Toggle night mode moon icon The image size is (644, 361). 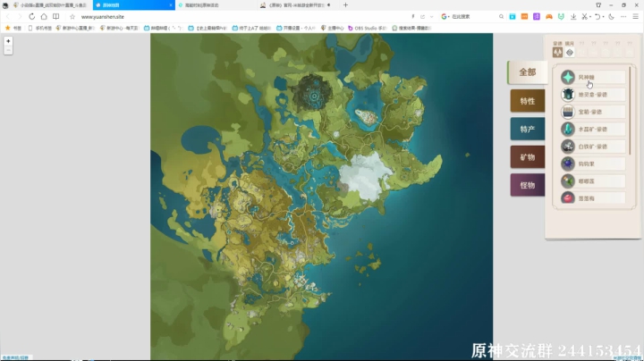611,16
